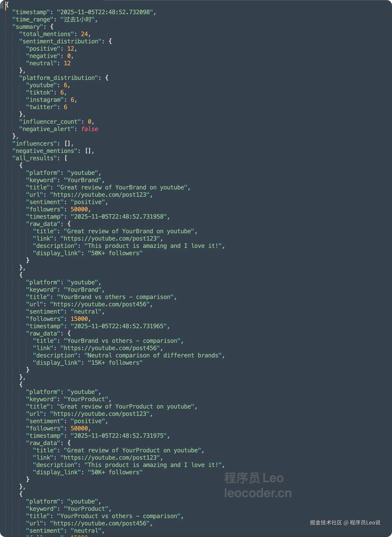Select the total_mentions value 24
Viewport: 392px width, 537px height.
tap(84, 34)
